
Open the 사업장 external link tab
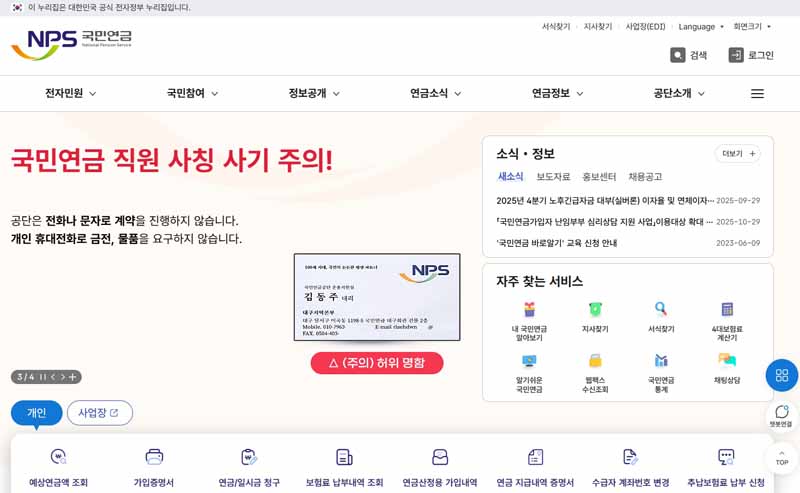pos(99,413)
